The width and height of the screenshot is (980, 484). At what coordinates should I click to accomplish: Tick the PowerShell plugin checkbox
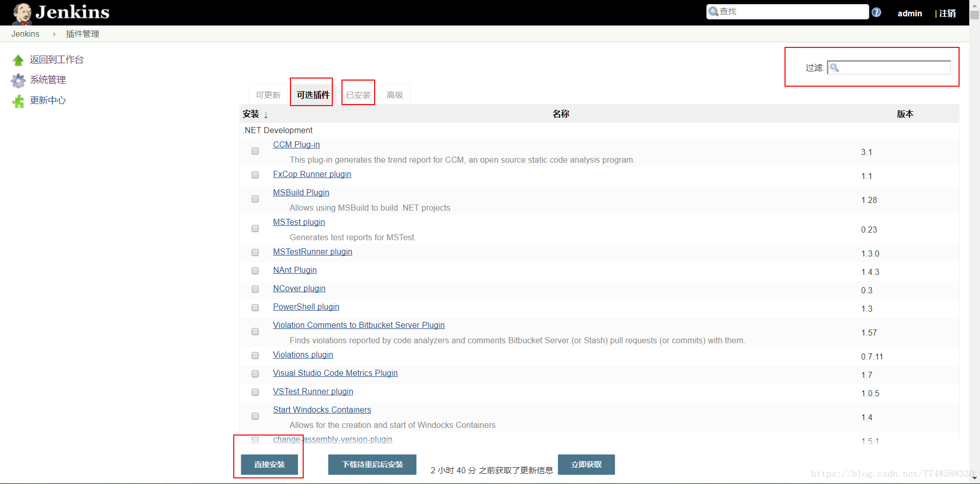(255, 308)
